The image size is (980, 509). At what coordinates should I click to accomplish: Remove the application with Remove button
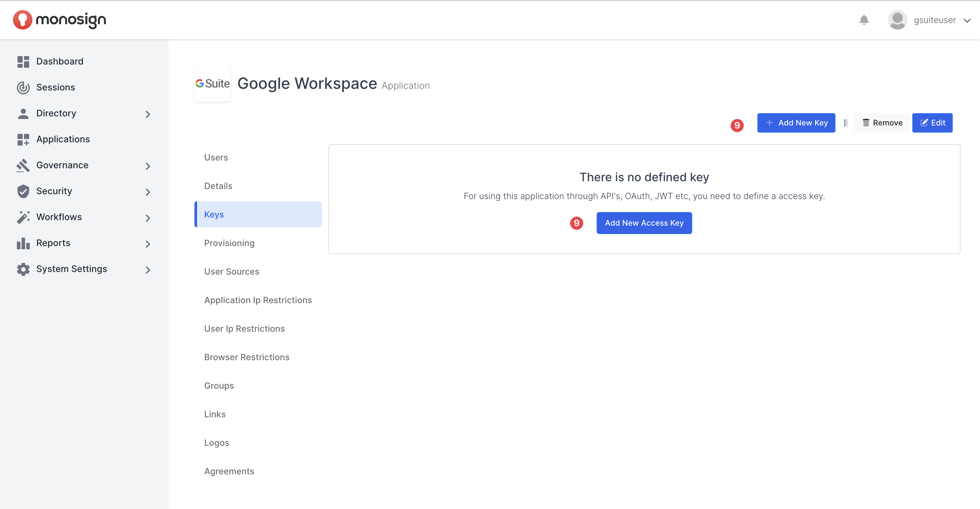pyautogui.click(x=882, y=123)
